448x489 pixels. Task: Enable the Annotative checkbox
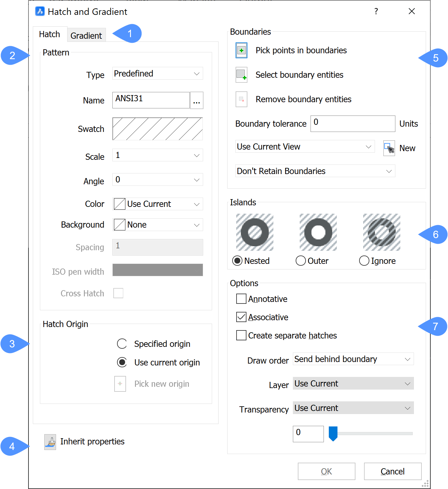241,299
